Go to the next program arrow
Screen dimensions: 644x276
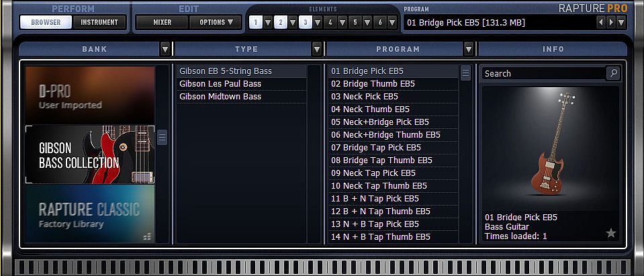tap(611, 22)
